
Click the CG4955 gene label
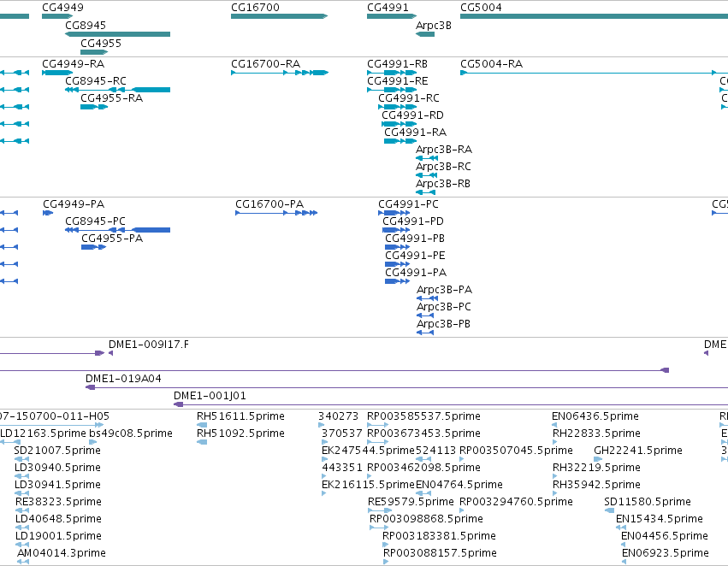click(x=101, y=44)
